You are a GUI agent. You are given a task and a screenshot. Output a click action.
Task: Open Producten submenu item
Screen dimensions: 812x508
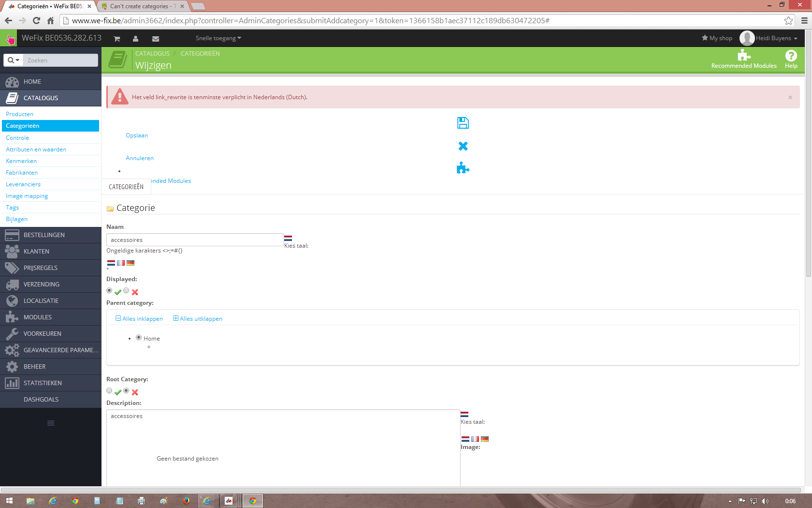pyautogui.click(x=20, y=114)
